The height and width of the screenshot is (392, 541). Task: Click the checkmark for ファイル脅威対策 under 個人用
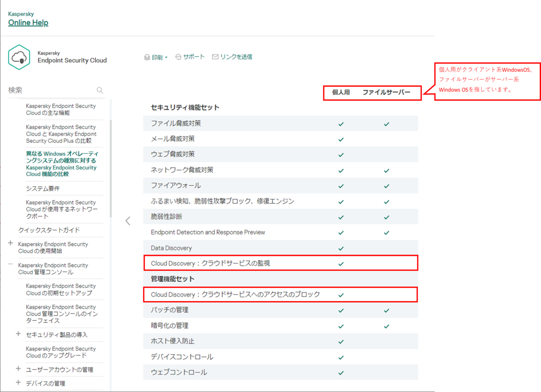click(x=341, y=123)
